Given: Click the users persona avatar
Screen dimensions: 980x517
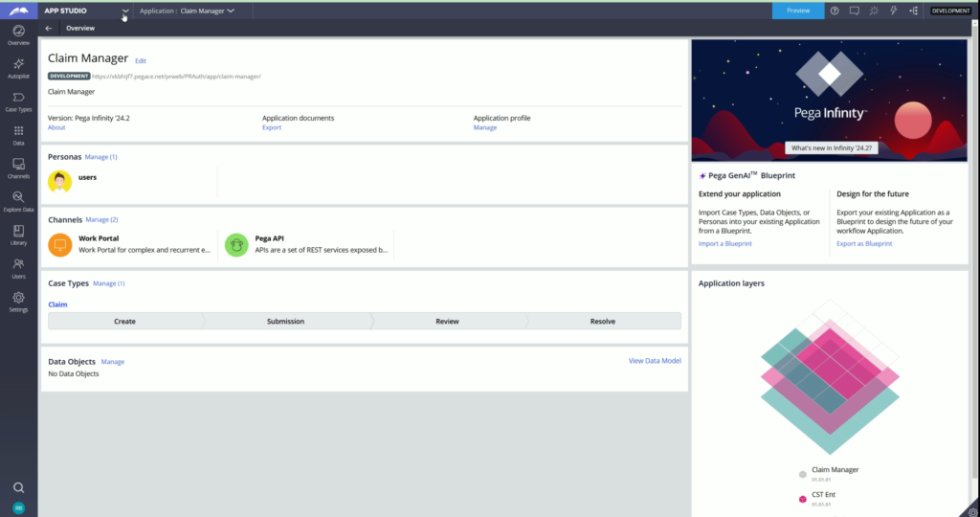Looking at the screenshot, I should (60, 181).
